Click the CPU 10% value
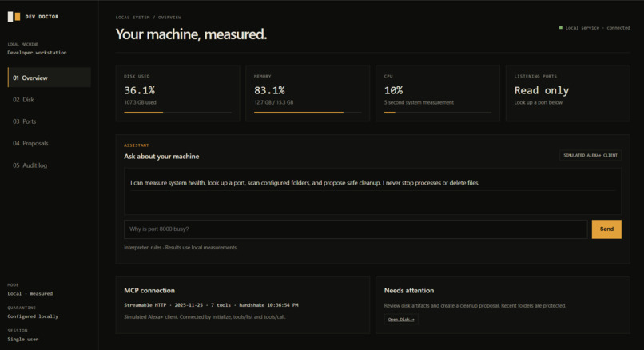 click(x=393, y=90)
